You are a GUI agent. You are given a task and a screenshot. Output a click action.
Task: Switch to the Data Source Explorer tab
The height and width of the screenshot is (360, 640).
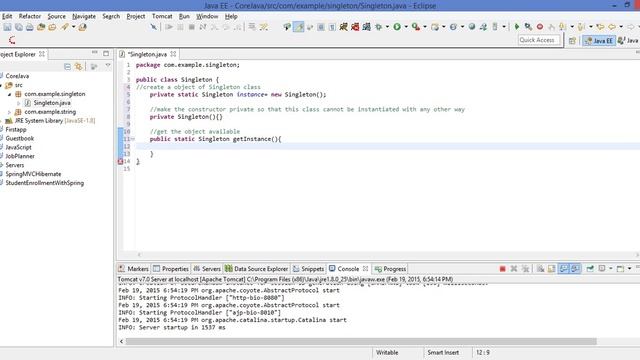[x=257, y=269]
